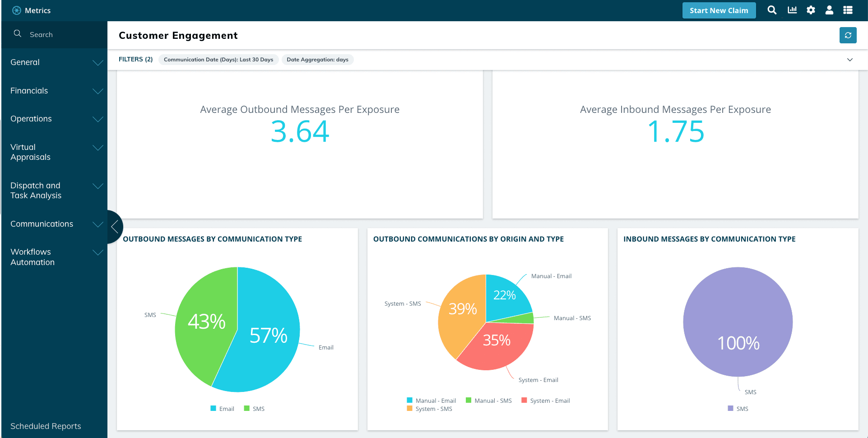Collapse the sidebar using the arrow handle
This screenshot has height=438, width=868.
114,227
